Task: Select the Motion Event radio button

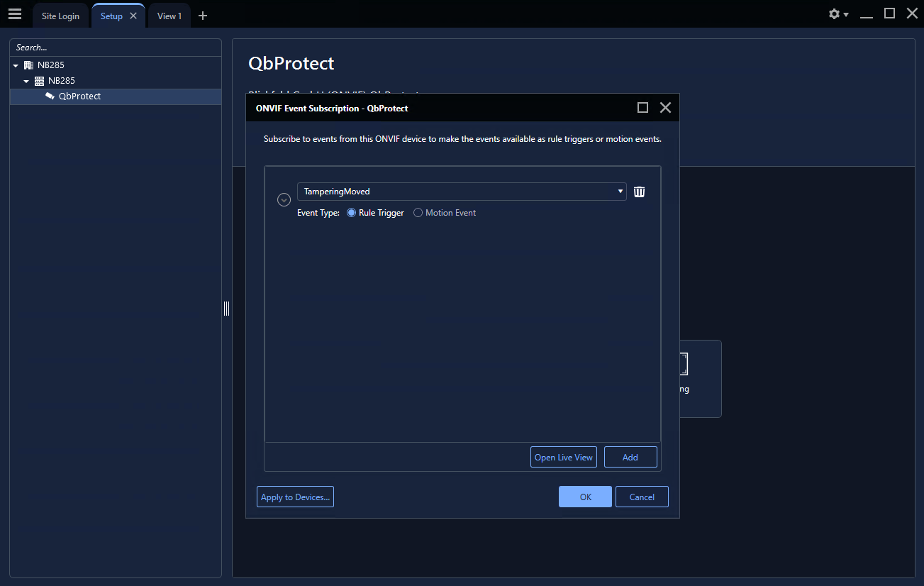Action: tap(418, 213)
